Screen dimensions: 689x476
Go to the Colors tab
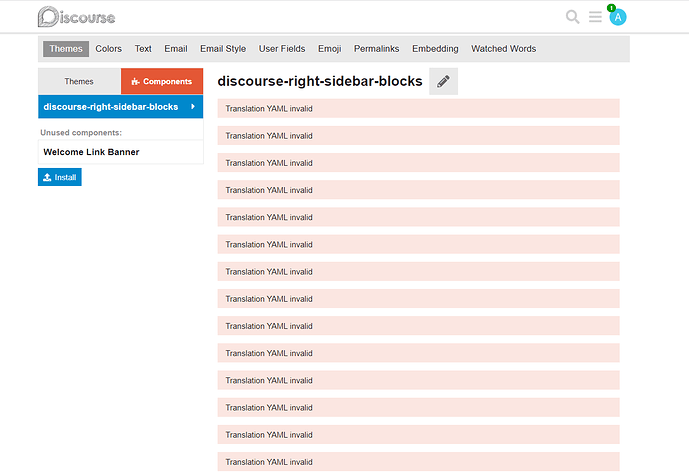point(109,49)
